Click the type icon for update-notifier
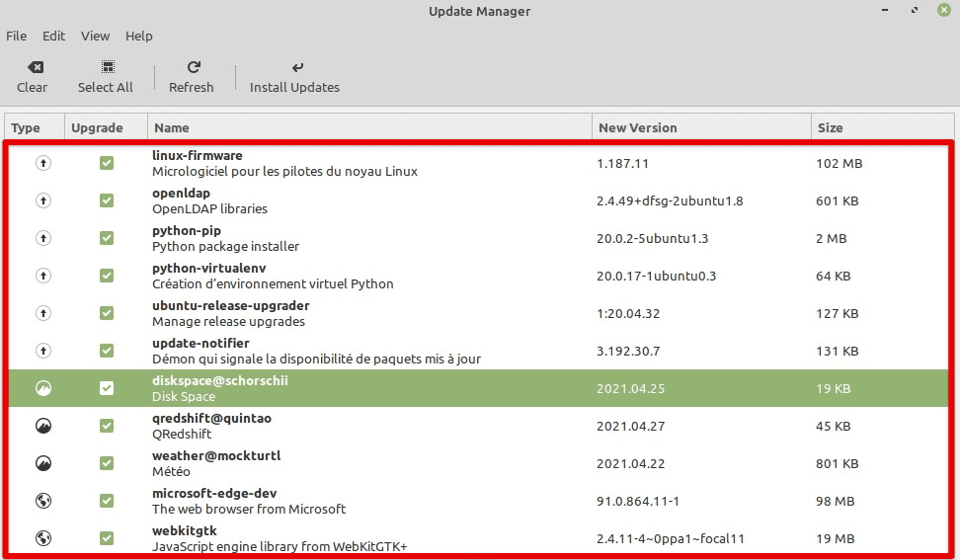This screenshot has height=560, width=960. tap(42, 351)
